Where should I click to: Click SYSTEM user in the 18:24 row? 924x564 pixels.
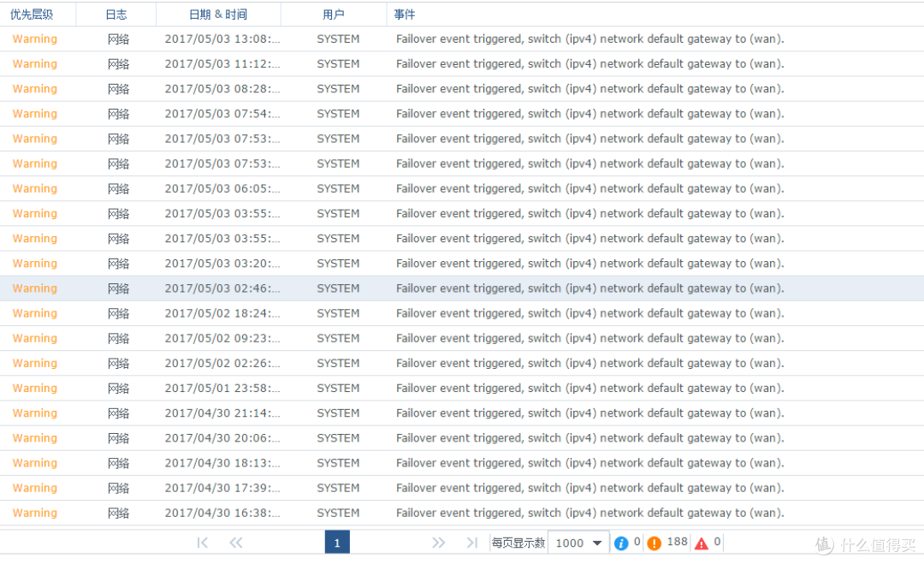pos(338,313)
